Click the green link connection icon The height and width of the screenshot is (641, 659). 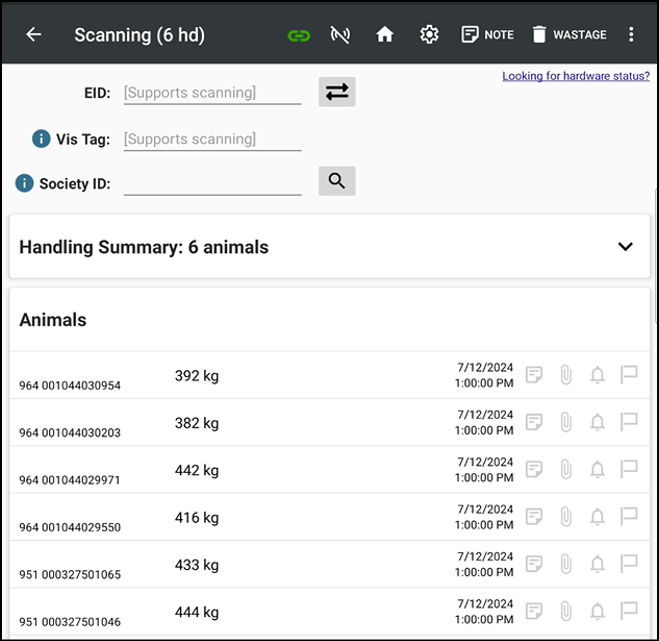click(x=298, y=35)
